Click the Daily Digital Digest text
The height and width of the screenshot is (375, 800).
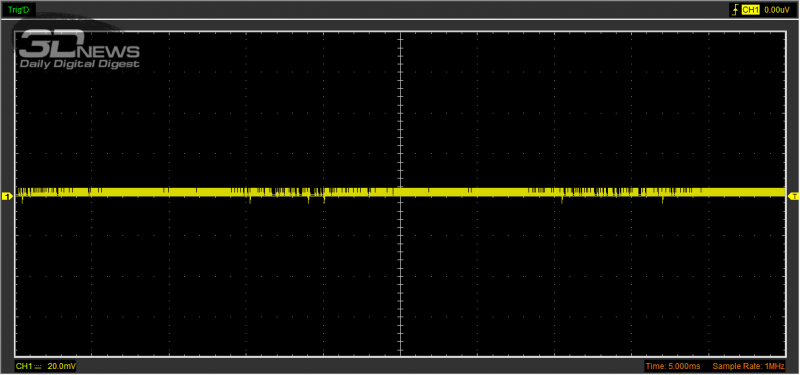click(79, 64)
